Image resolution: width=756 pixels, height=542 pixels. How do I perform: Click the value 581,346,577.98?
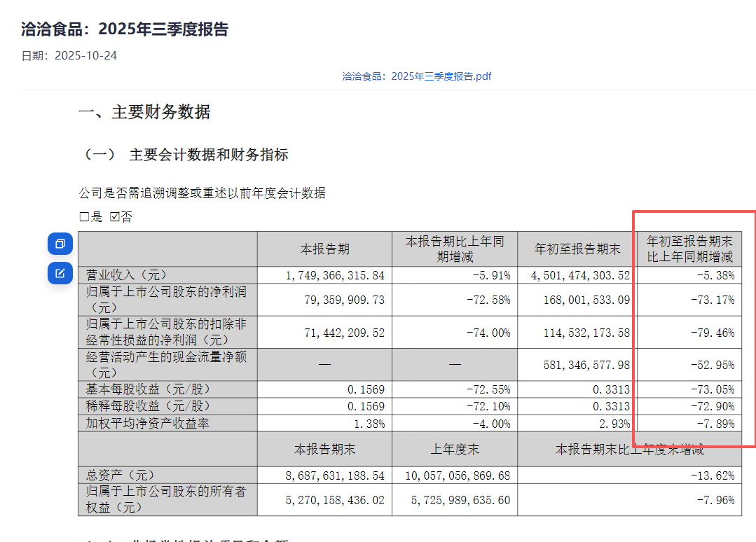coord(586,366)
